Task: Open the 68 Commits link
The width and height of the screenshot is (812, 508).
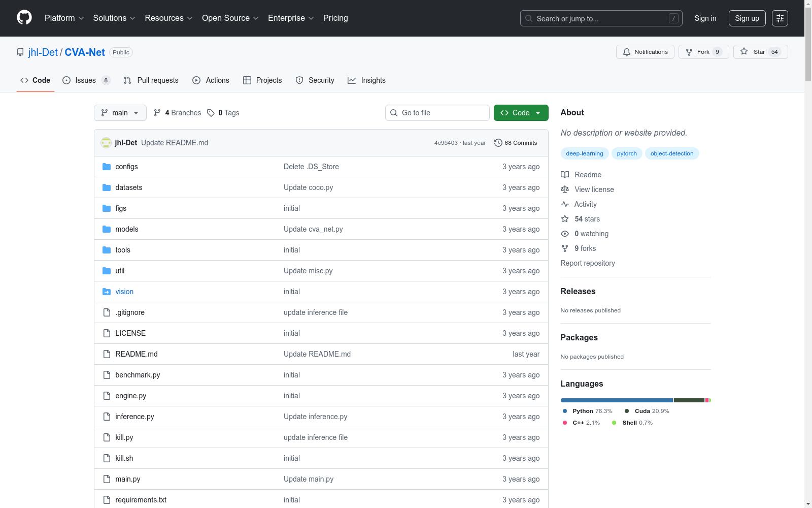Action: tap(516, 143)
